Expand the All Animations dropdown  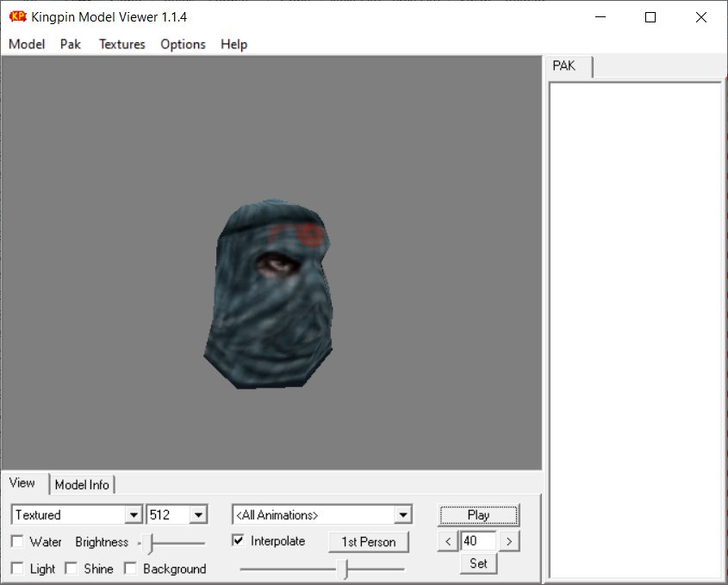click(x=403, y=515)
